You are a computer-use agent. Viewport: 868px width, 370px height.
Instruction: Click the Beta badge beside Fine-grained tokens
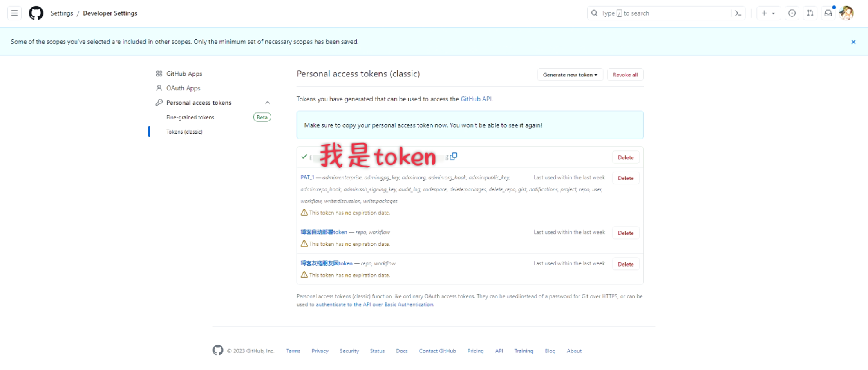click(x=262, y=117)
